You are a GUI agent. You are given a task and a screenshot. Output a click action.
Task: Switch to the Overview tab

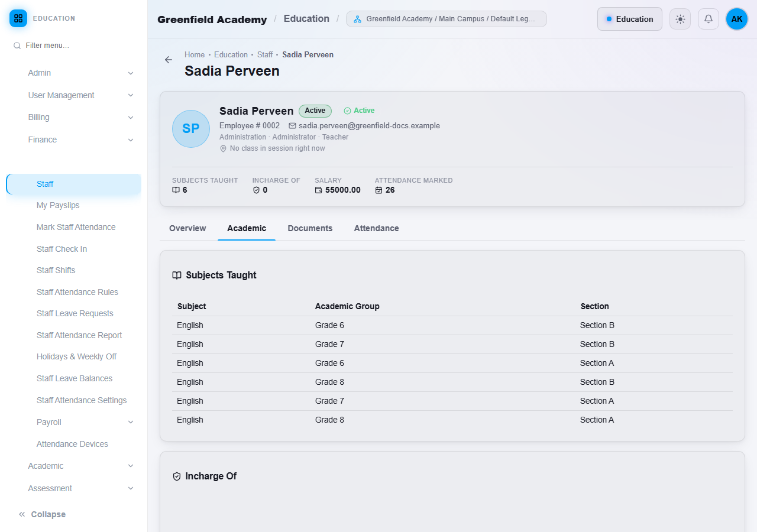tap(187, 228)
